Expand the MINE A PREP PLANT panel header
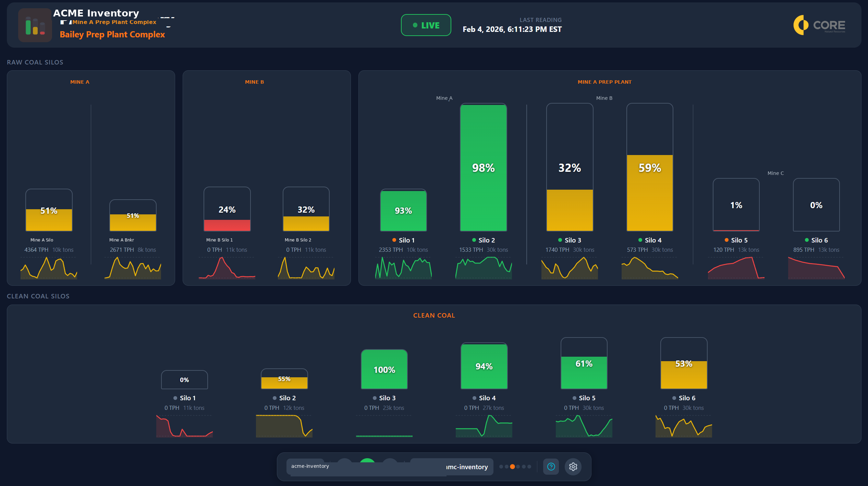 point(604,82)
